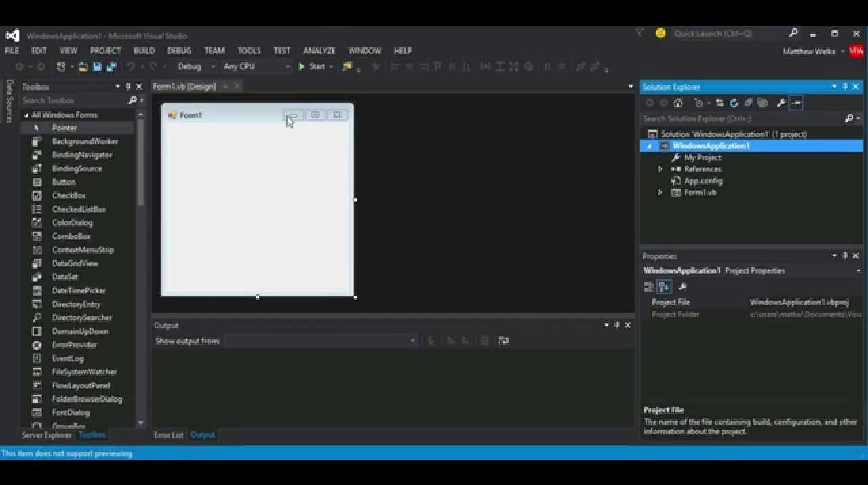
Task: Click the Open File folder icon
Action: [x=83, y=66]
